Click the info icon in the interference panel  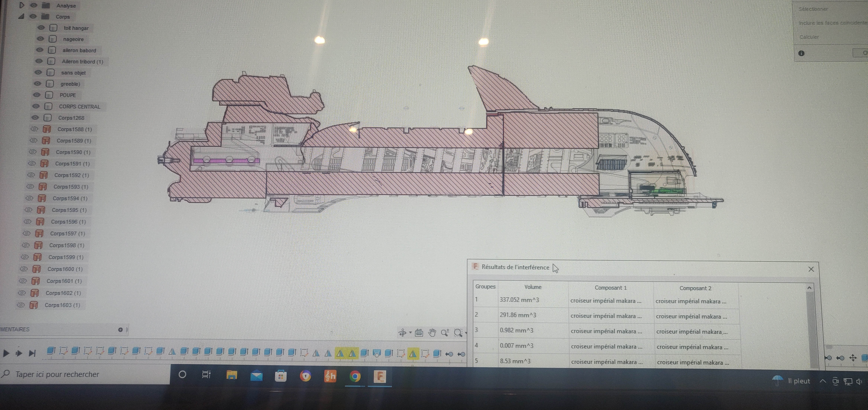click(801, 53)
